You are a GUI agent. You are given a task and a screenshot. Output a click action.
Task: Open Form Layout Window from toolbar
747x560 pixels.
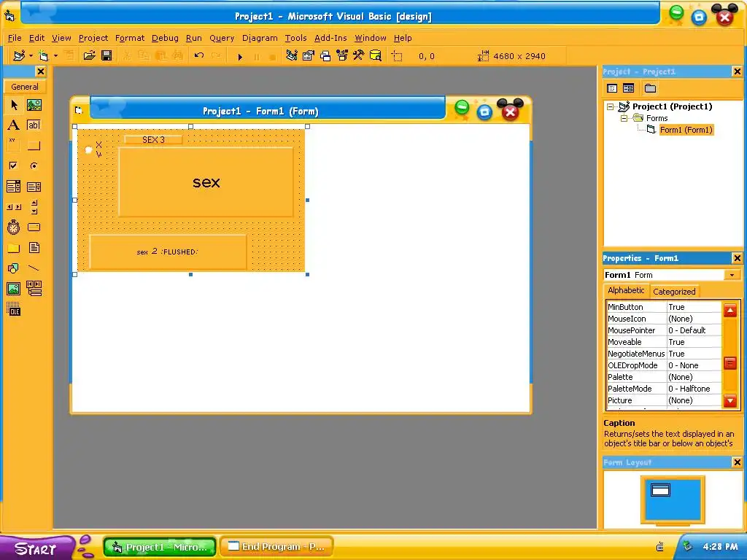point(325,55)
